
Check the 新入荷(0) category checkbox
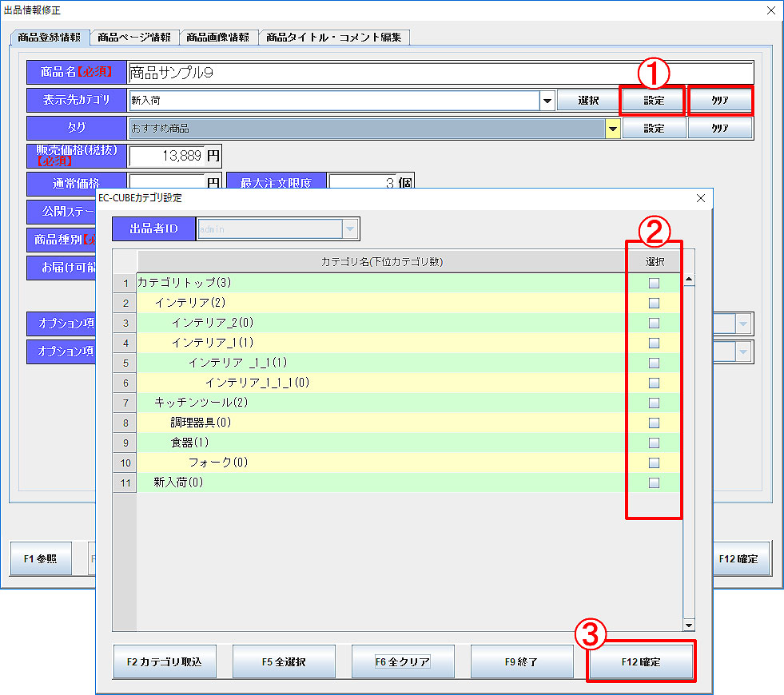(654, 483)
